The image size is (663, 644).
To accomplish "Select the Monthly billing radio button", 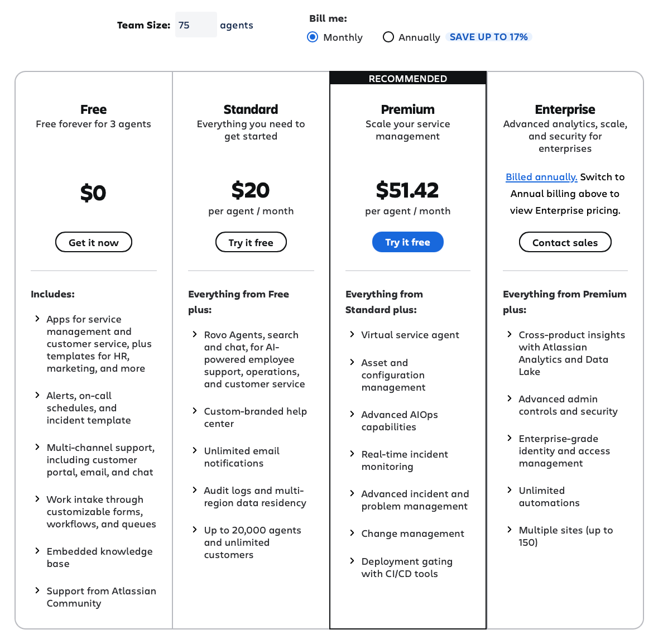I will 313,37.
